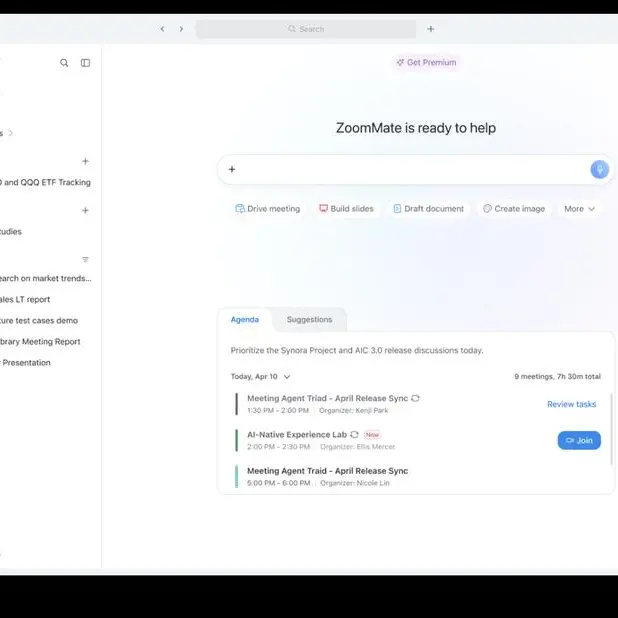Switch to the Agenda tab
Viewport: 618px width, 618px height.
[245, 319]
